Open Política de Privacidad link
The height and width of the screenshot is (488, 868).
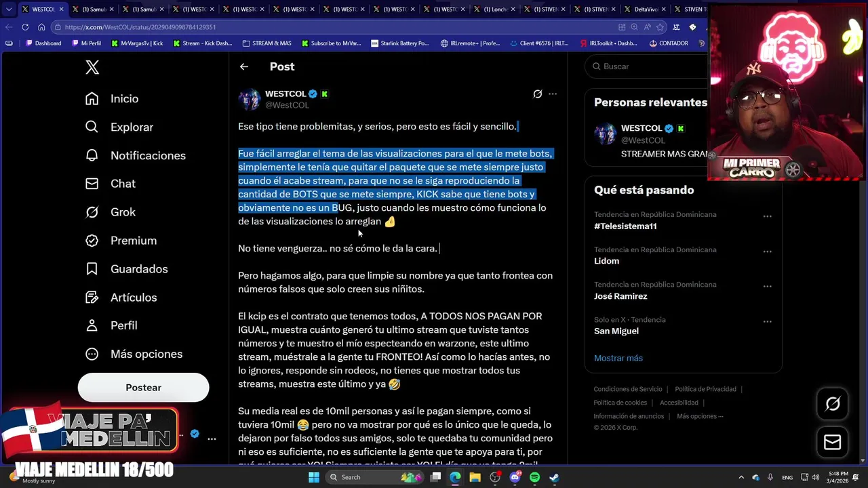tap(705, 389)
